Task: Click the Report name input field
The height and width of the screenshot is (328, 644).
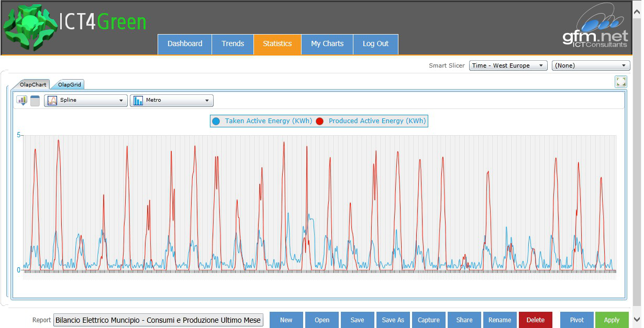Action: [158, 320]
